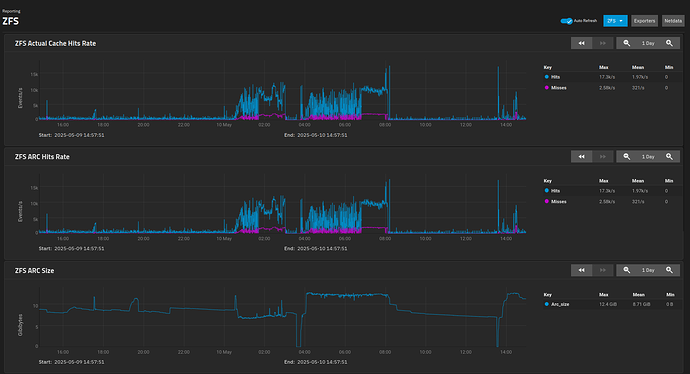Toggle the Auto Refresh switch

566,21
